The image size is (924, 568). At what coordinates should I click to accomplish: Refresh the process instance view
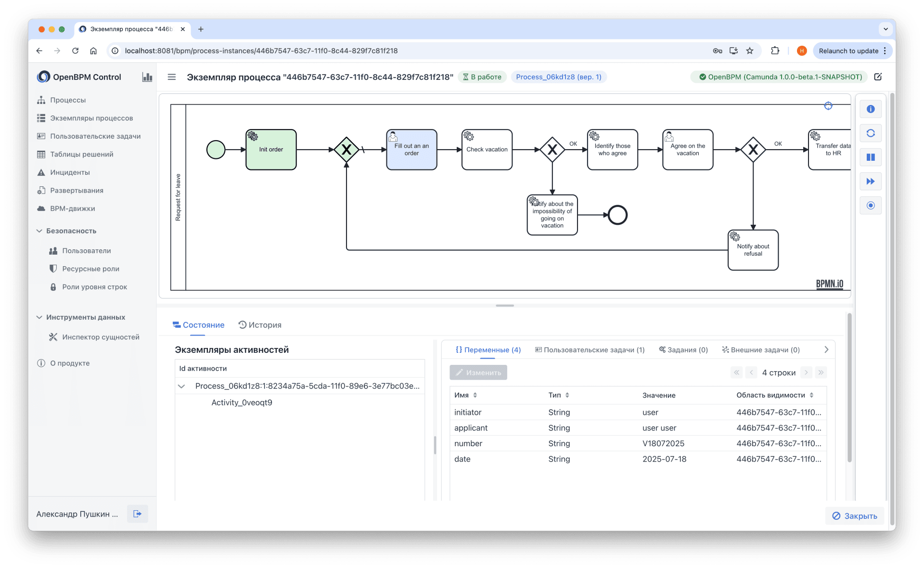(x=871, y=133)
